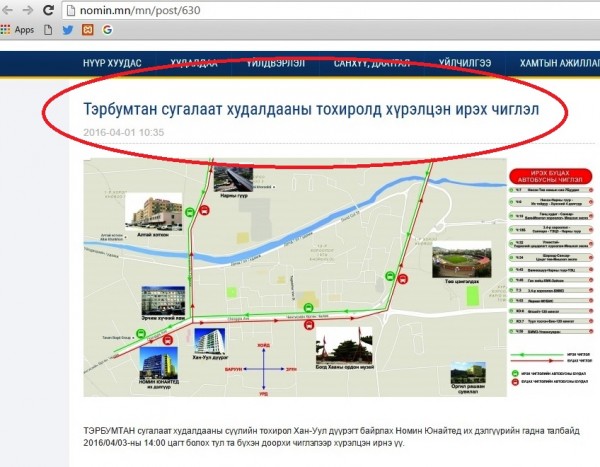The image size is (600, 467).
Task: Click the red bus stop icon near the stadium
Action: (402, 279)
